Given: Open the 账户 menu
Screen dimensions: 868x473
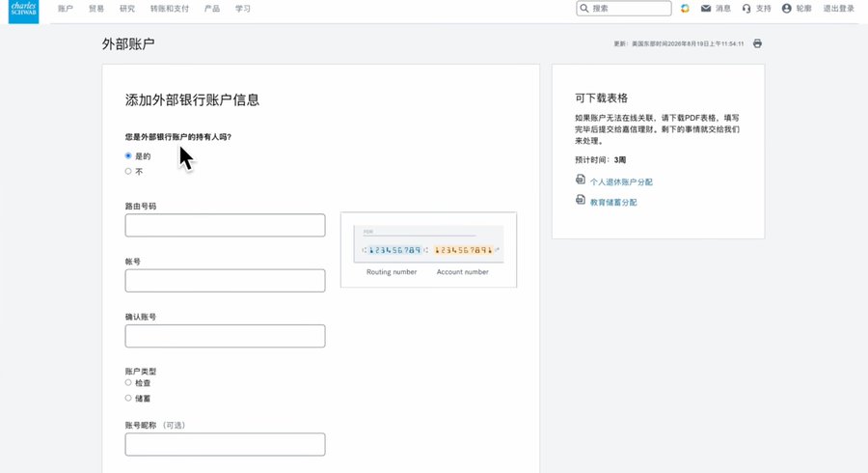Looking at the screenshot, I should point(66,9).
